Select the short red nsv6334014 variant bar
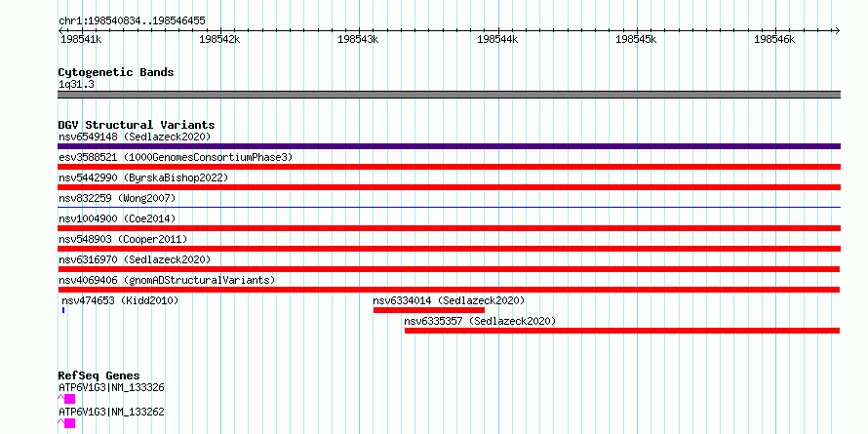Screen dimensions: 868x434 (x=429, y=310)
